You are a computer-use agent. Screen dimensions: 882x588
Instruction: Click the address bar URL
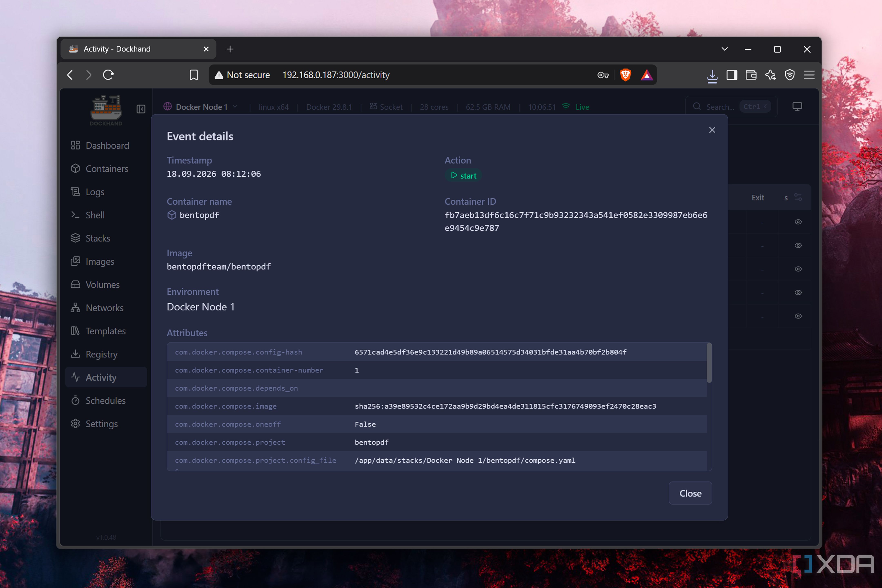click(x=336, y=75)
